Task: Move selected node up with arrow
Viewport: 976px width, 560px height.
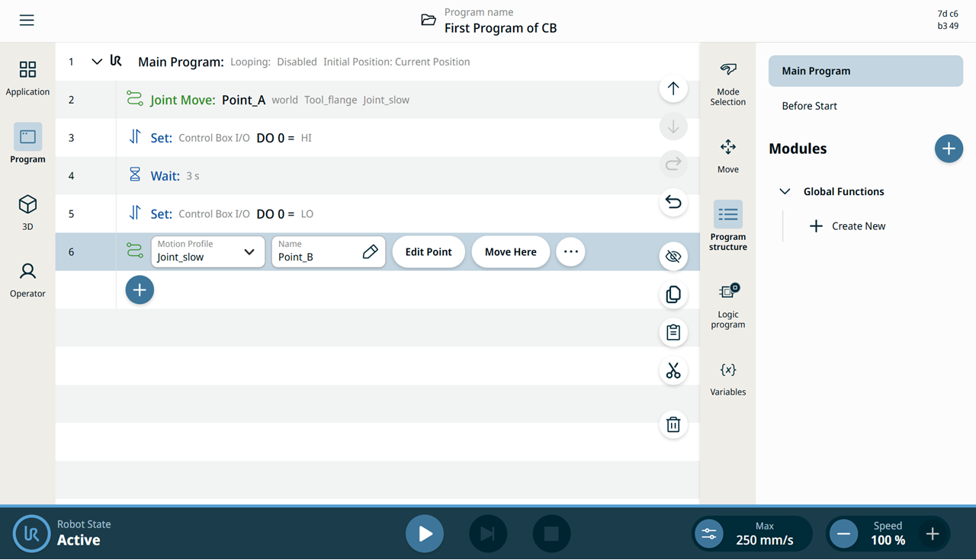Action: coord(673,88)
